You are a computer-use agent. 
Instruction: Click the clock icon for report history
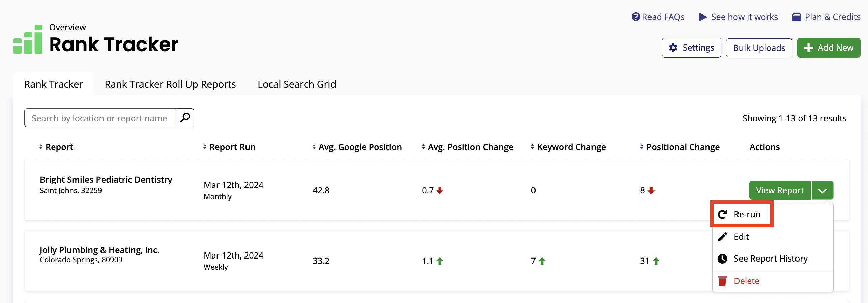(x=722, y=259)
